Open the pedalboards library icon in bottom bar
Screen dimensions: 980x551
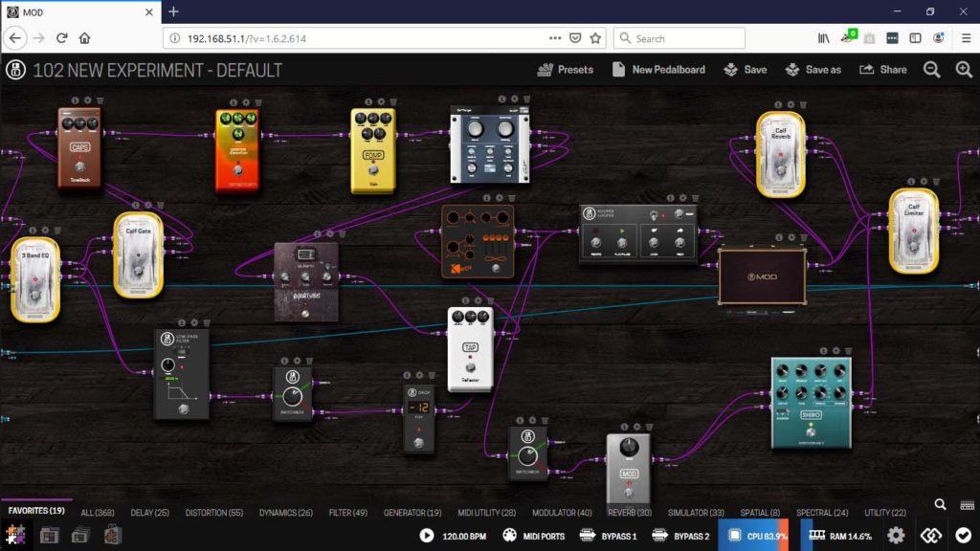tap(50, 536)
